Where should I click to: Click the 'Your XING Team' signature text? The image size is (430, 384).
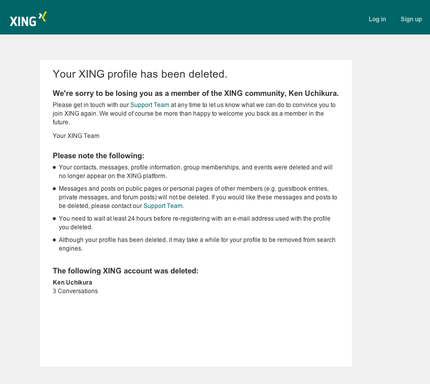click(76, 136)
